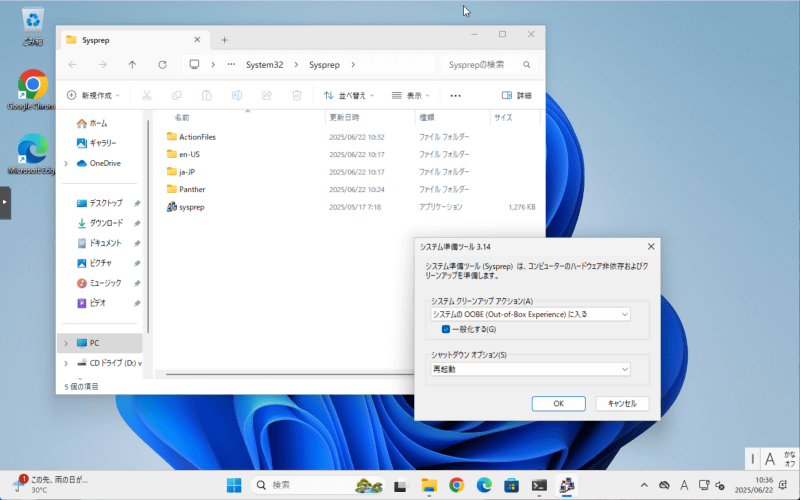Click OK in the System Preparation Tool dialog

559,404
